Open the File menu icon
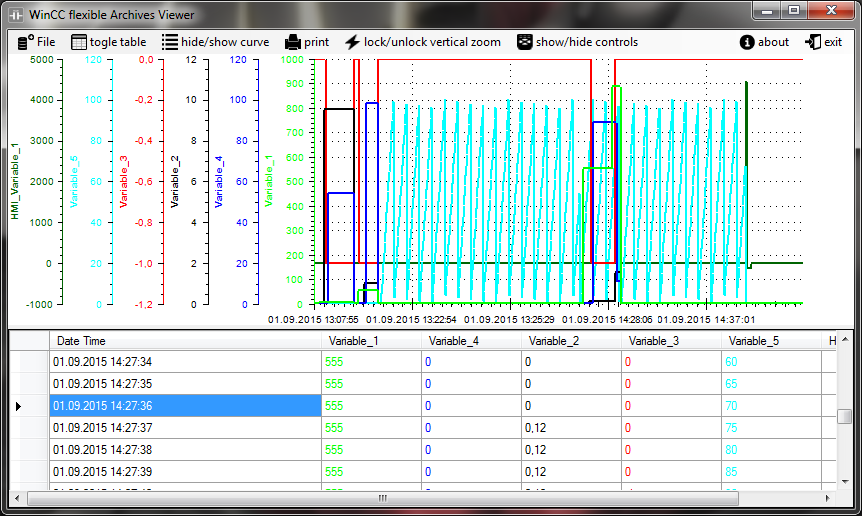This screenshot has height=516, width=862. [x=26, y=42]
